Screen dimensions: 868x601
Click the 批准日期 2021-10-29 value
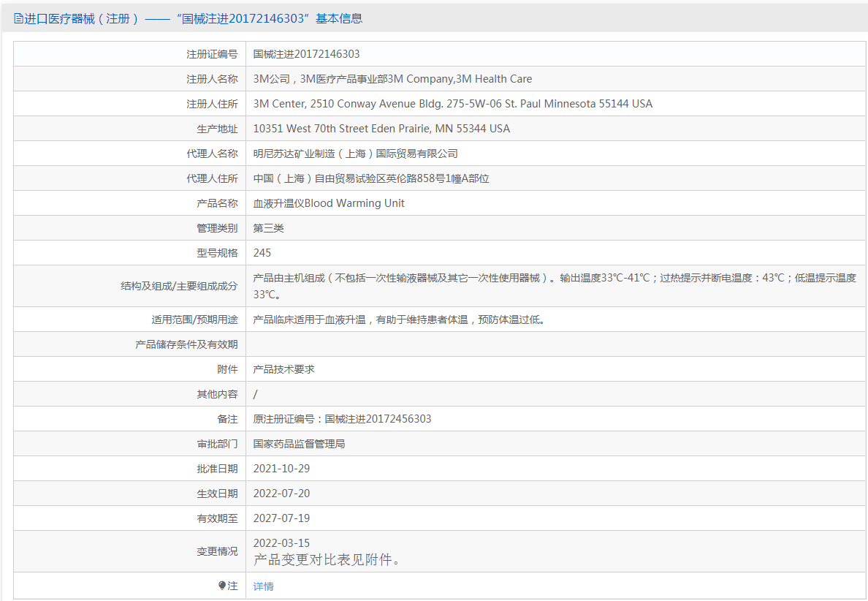tap(282, 469)
